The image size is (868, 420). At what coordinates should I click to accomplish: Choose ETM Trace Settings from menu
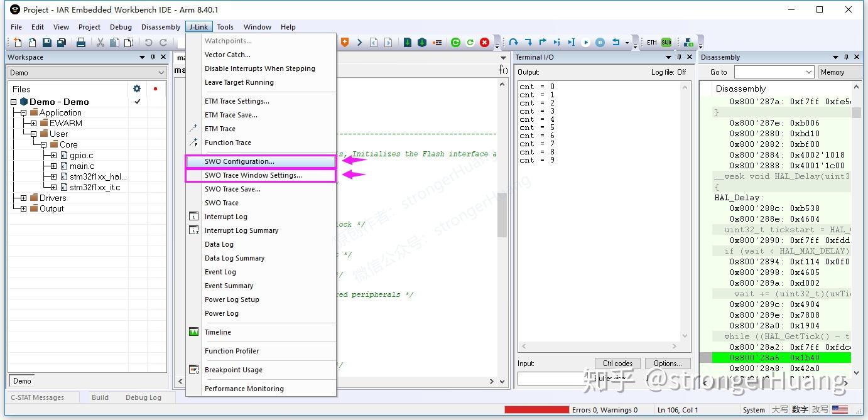click(x=260, y=101)
